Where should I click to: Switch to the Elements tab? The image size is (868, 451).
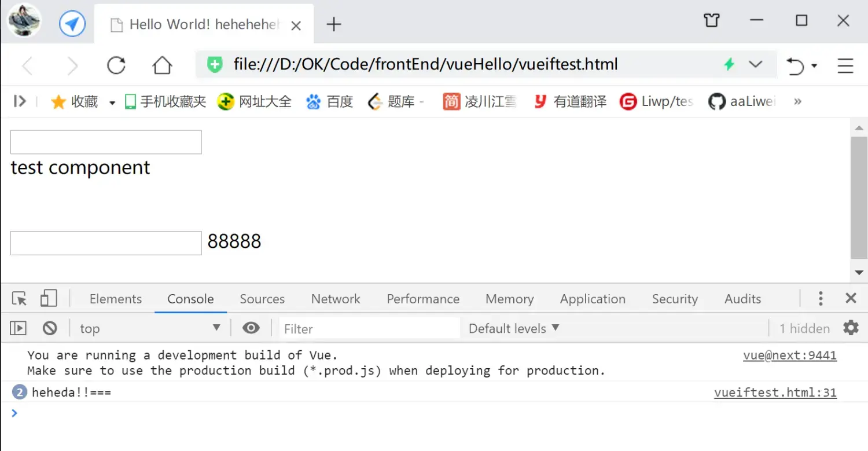point(116,299)
